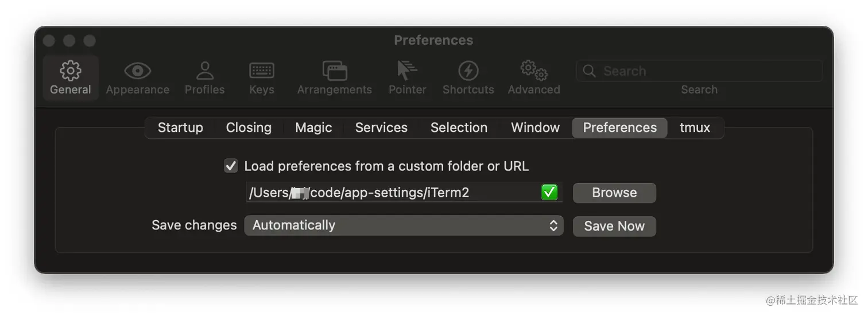Click the Browse button

[614, 193]
